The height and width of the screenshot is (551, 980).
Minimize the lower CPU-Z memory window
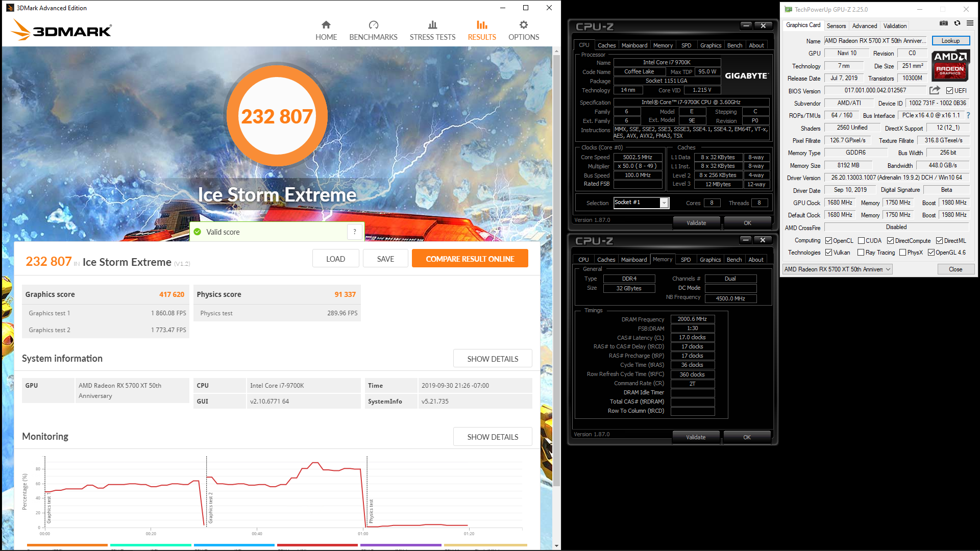[x=746, y=240]
